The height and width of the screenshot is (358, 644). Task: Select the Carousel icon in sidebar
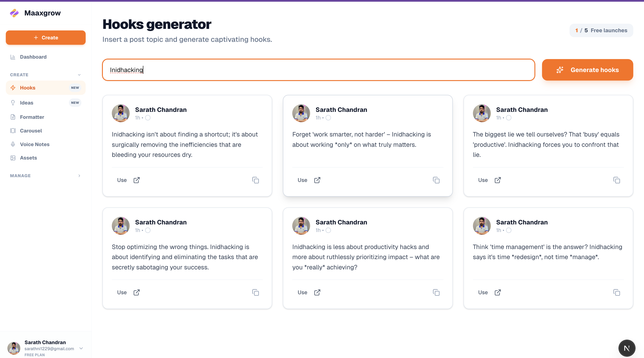click(x=13, y=130)
